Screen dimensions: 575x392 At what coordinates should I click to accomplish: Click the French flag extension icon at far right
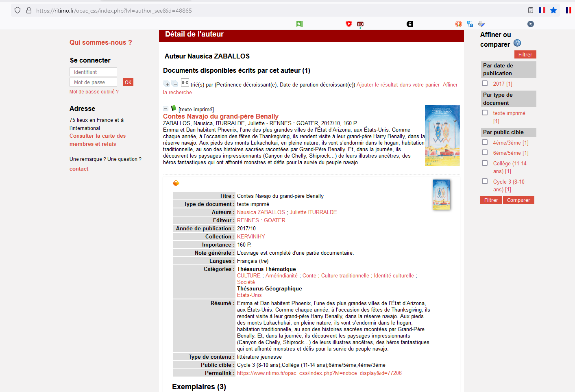568,10
